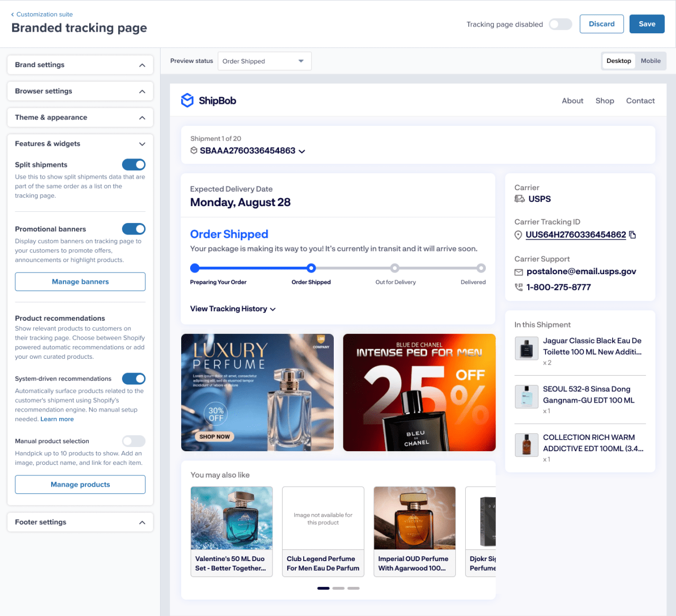
Task: Click the USPS carrier truck icon
Action: (520, 199)
